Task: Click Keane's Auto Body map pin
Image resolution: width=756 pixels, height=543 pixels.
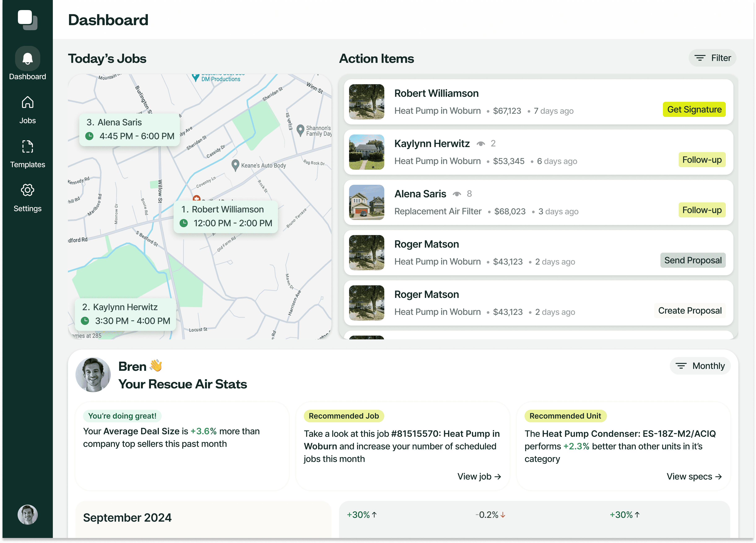Action: coord(235,165)
